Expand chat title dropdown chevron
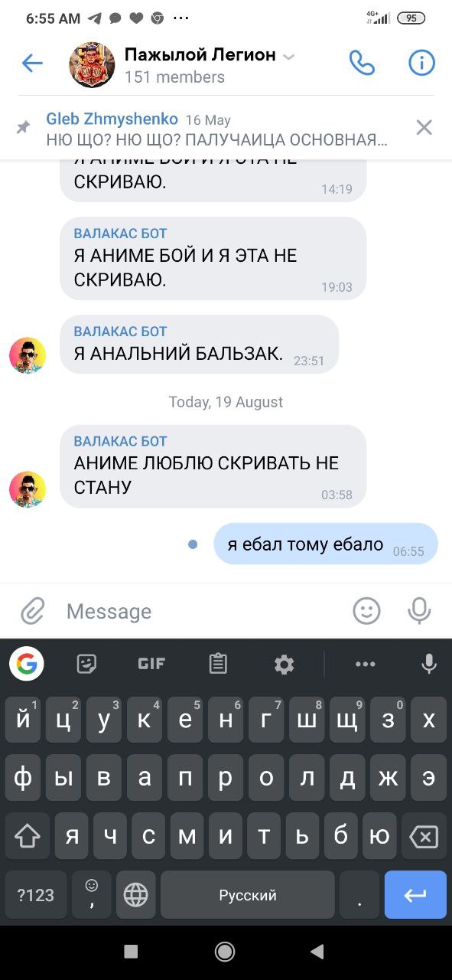This screenshot has width=452, height=980. click(288, 56)
